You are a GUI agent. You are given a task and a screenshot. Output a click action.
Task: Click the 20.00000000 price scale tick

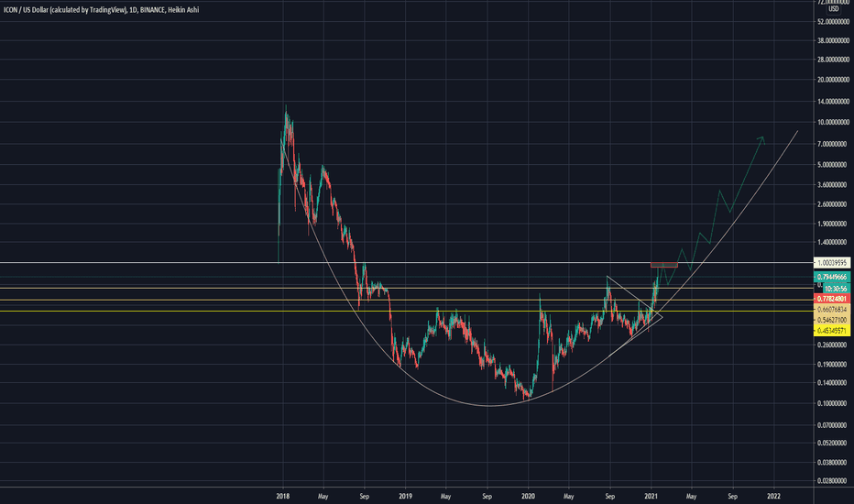833,80
